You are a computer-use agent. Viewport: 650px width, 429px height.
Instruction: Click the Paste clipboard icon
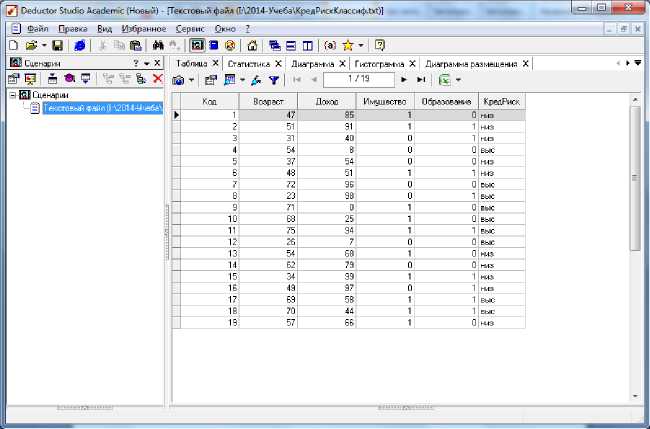point(135,45)
